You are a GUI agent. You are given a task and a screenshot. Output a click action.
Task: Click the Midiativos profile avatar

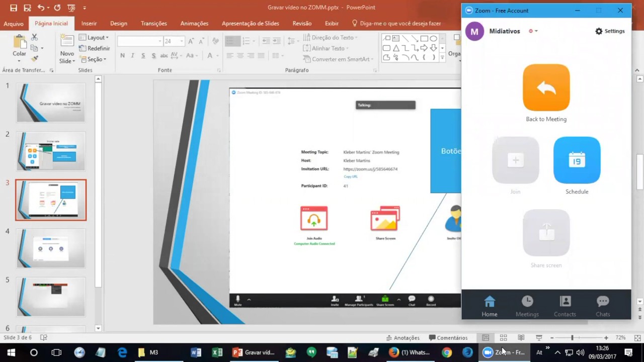pyautogui.click(x=474, y=31)
